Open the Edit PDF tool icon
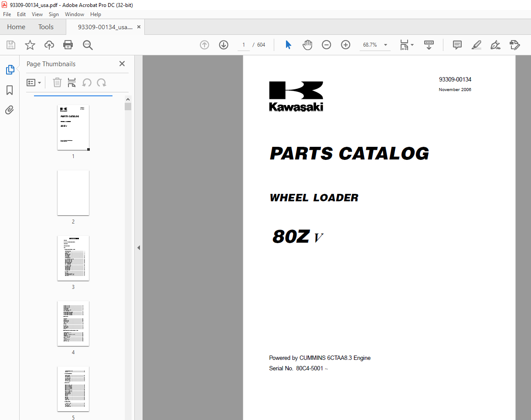Screen dimensions: 531x420 coord(515,45)
